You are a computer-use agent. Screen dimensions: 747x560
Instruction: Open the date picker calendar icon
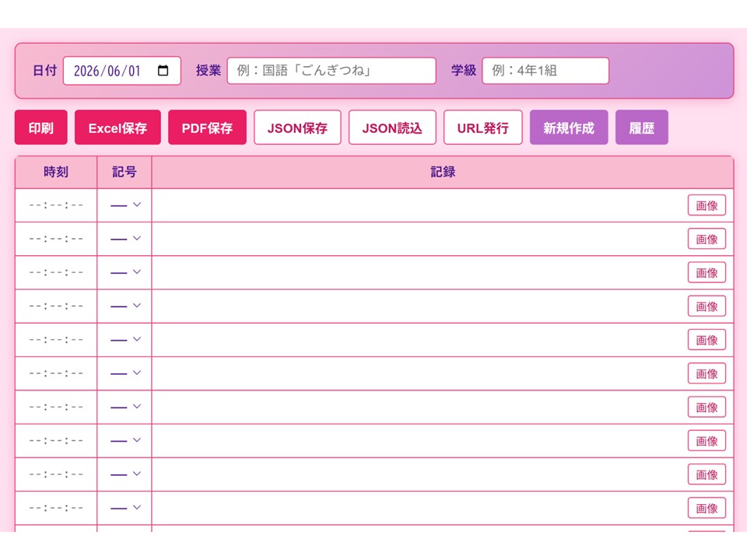(x=163, y=71)
